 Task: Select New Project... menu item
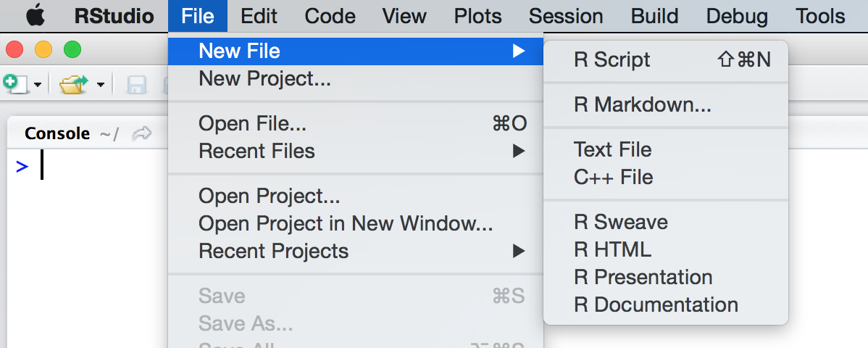coord(264,78)
